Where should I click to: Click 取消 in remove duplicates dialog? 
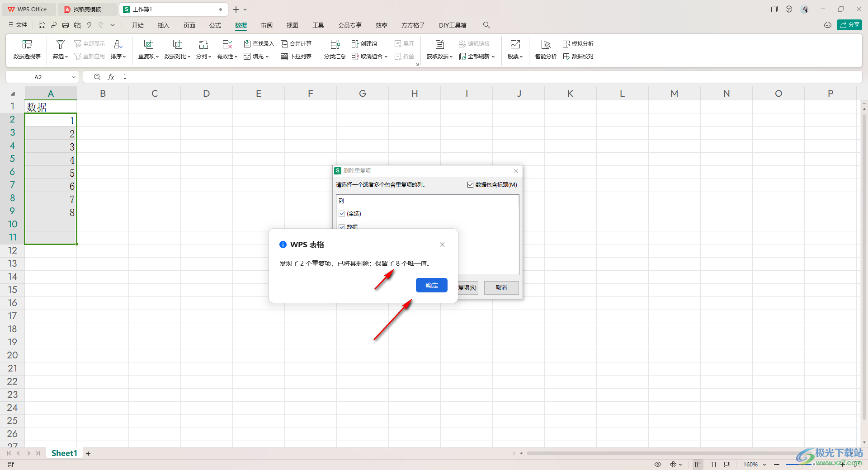tap(501, 287)
